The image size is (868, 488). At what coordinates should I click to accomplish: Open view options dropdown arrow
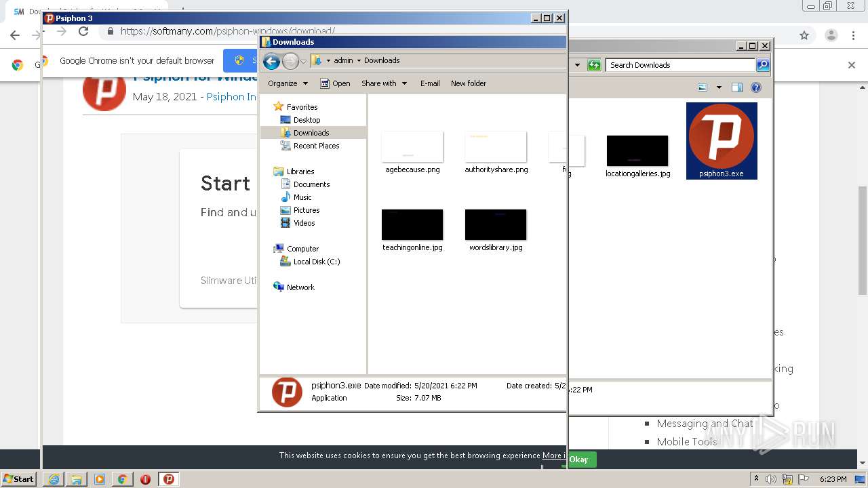[719, 87]
